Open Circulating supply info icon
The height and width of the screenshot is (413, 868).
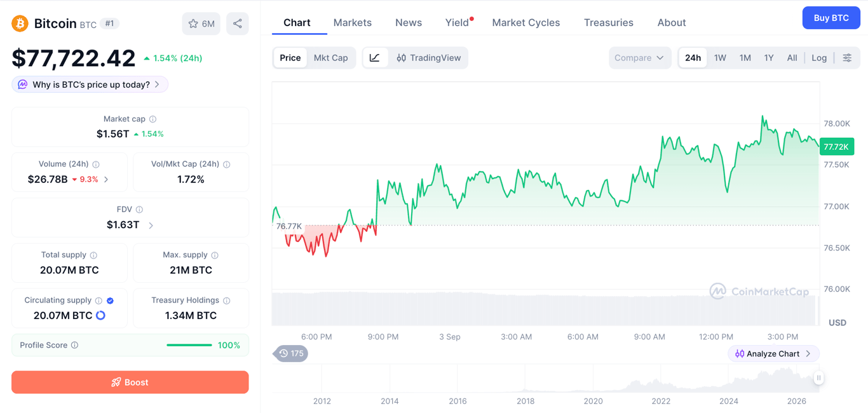coord(98,301)
